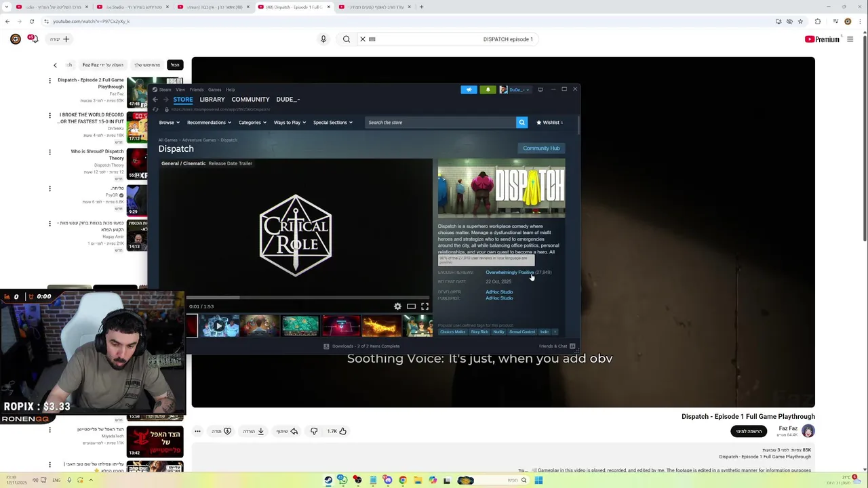Like the Dispatch video (1.7K)

click(337, 431)
